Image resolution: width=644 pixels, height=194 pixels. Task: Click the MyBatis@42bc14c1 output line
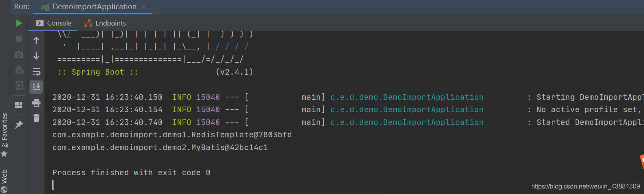click(160, 148)
